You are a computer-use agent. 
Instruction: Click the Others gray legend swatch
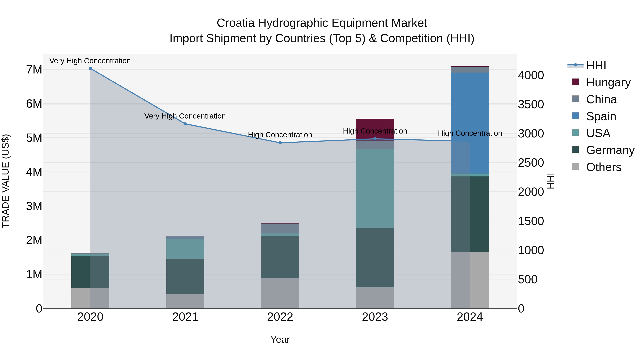tap(575, 167)
